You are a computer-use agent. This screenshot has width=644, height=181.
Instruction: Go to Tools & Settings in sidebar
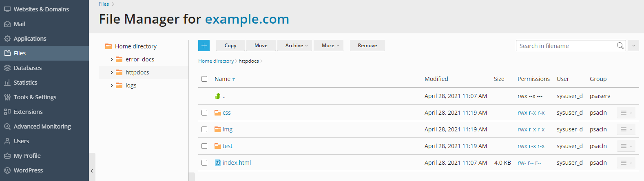click(x=35, y=97)
